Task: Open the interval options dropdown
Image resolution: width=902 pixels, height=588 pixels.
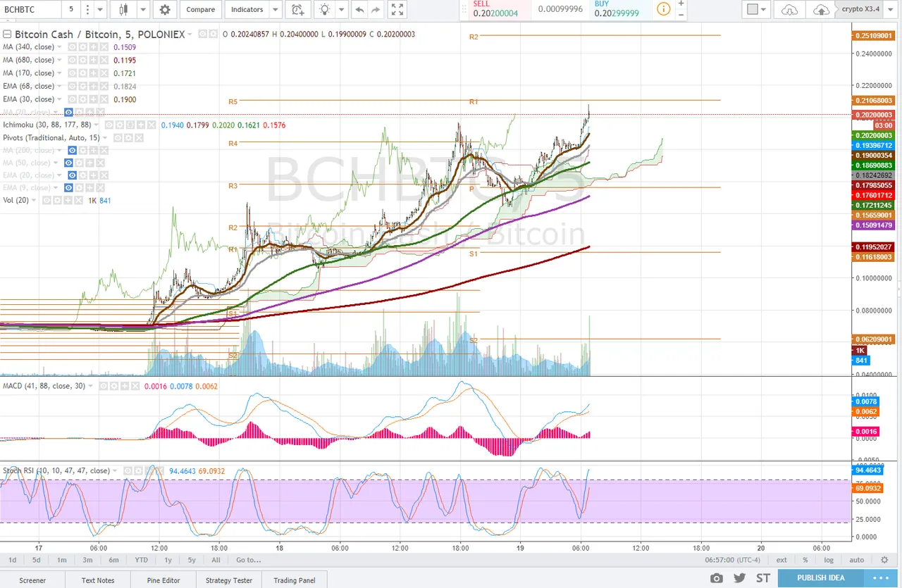Action: coord(99,10)
